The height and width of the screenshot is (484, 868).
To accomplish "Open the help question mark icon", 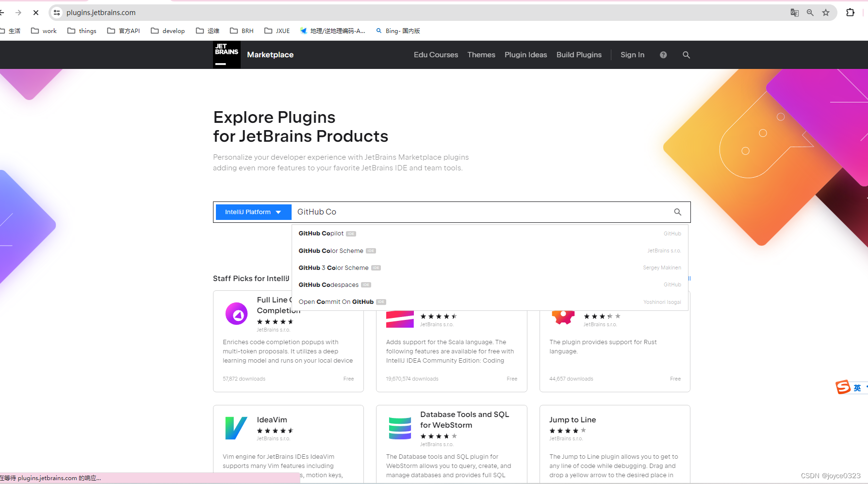I will [x=663, y=55].
